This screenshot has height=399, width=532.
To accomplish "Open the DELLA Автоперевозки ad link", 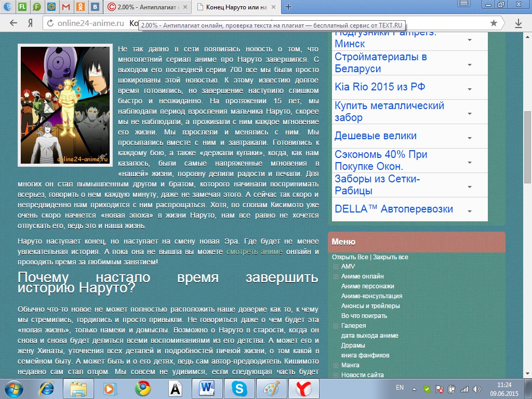I will [394, 209].
